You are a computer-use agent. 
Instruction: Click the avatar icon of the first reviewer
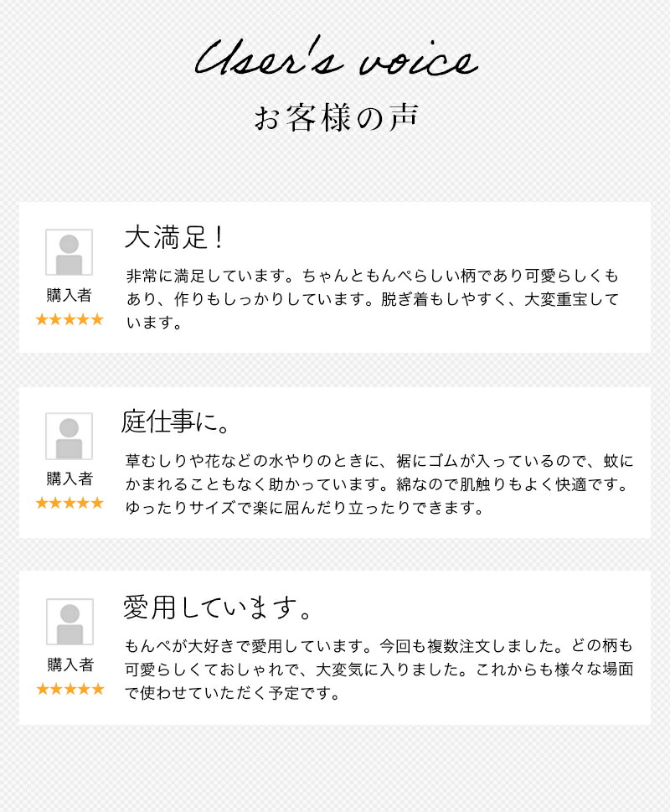tap(69, 252)
